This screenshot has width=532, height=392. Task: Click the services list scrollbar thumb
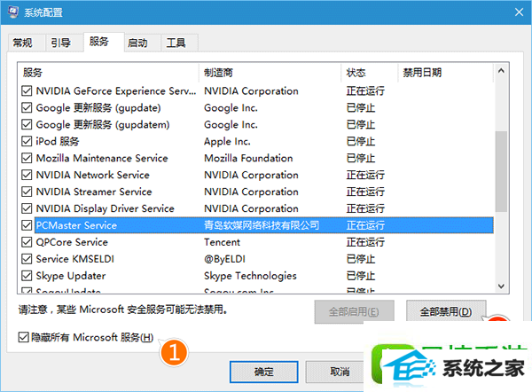pyautogui.click(x=501, y=171)
